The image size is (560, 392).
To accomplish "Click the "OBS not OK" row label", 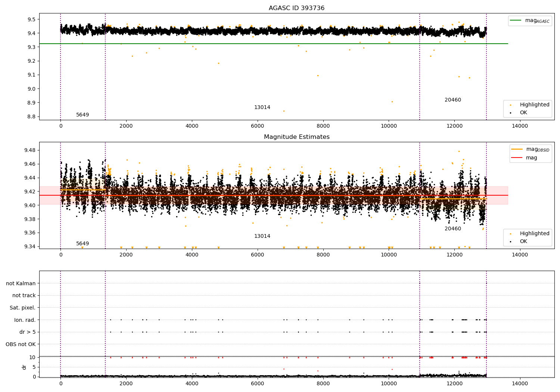I will pyautogui.click(x=21, y=345).
